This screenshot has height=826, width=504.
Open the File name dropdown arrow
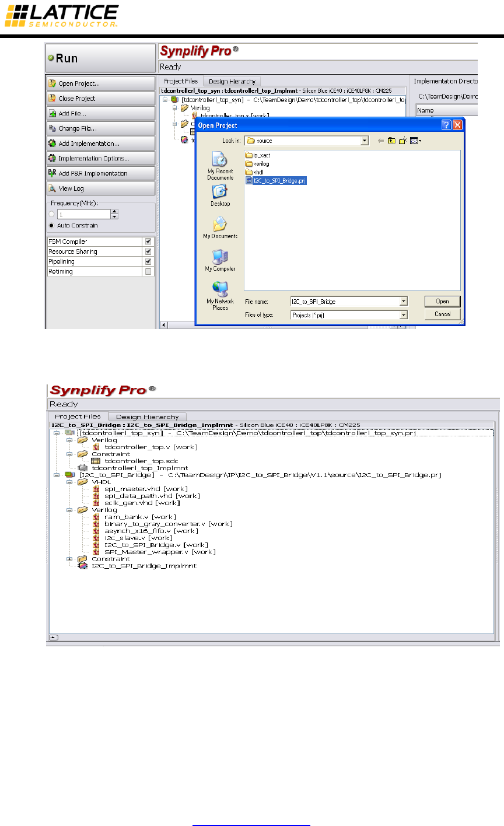coord(403,301)
